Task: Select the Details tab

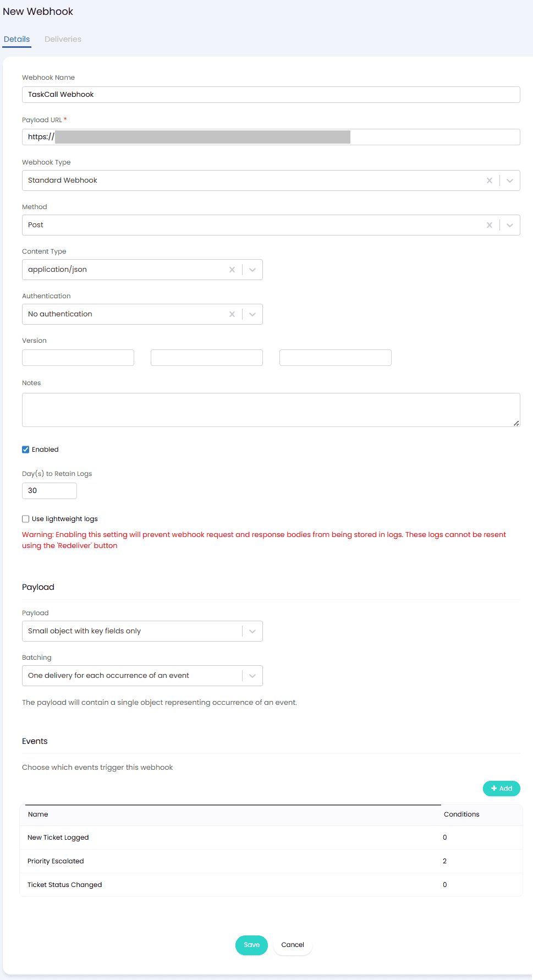Action: pyautogui.click(x=17, y=39)
